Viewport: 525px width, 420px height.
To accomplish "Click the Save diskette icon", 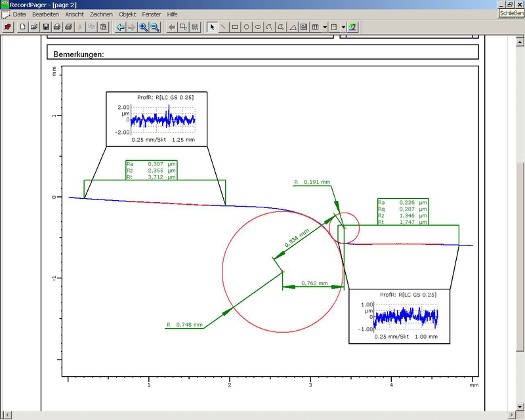I will [46, 27].
